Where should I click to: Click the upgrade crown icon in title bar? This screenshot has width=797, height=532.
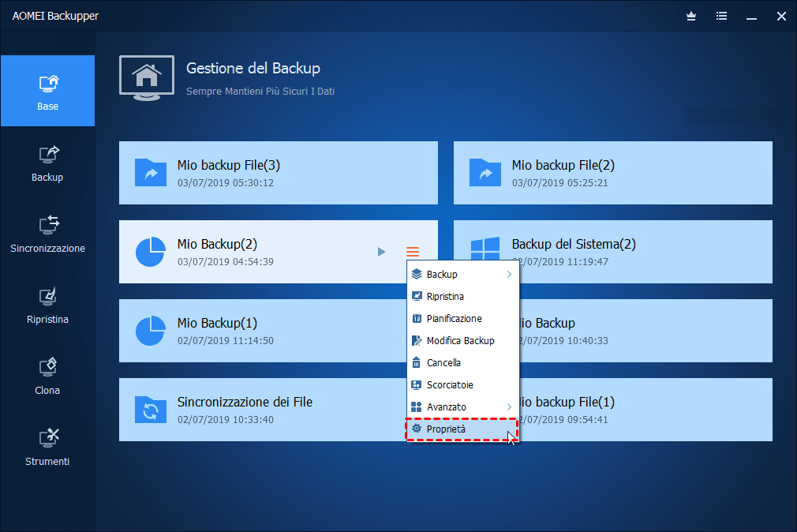coord(691,17)
